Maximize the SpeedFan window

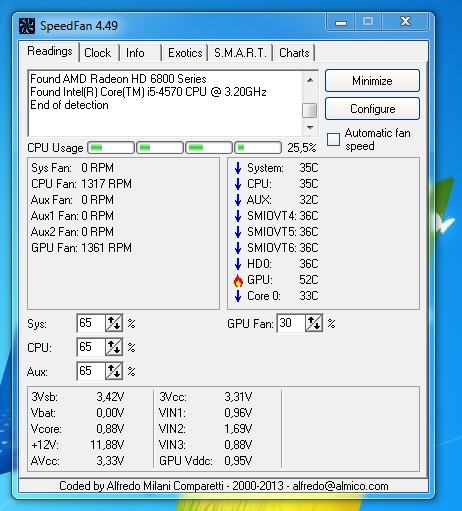tap(368, 22)
